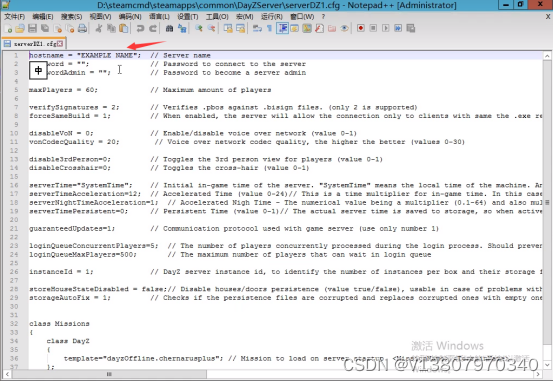Create a new document via toolbar

click(x=8, y=29)
